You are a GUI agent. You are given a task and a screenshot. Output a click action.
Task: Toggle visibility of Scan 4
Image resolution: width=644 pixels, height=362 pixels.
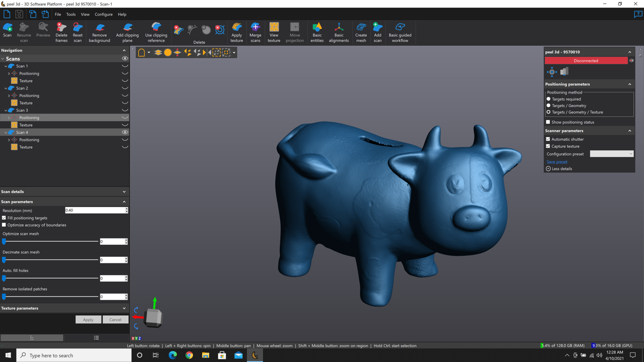125,132
